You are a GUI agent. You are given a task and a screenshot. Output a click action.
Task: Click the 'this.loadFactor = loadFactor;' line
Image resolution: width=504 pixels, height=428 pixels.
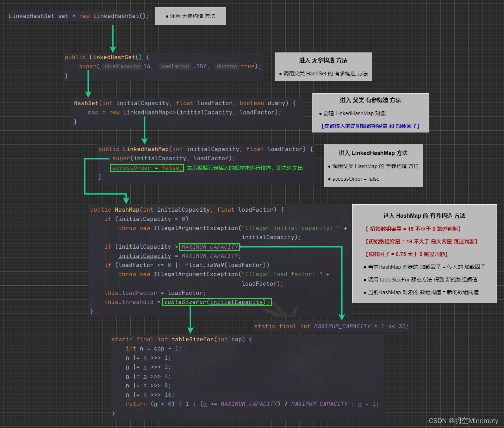pos(155,293)
